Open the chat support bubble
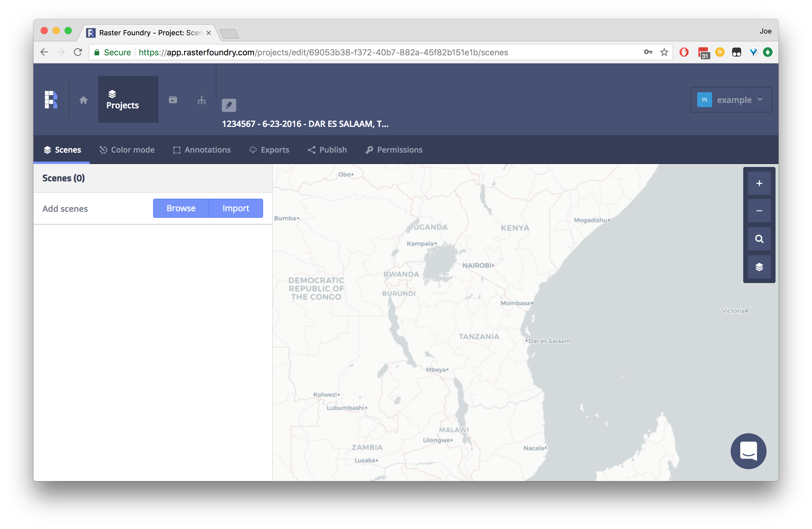Image resolution: width=812 pixels, height=529 pixels. tap(749, 451)
